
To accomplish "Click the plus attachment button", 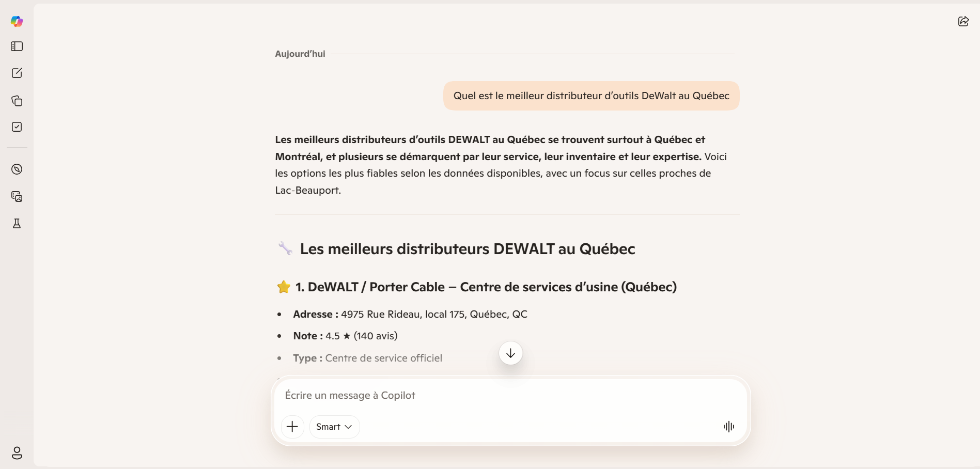I will pos(292,427).
